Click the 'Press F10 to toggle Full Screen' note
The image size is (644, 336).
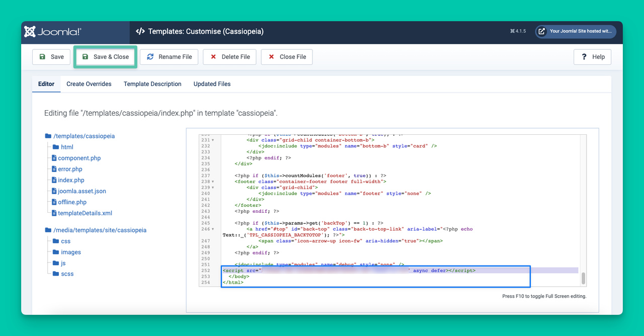[544, 296]
